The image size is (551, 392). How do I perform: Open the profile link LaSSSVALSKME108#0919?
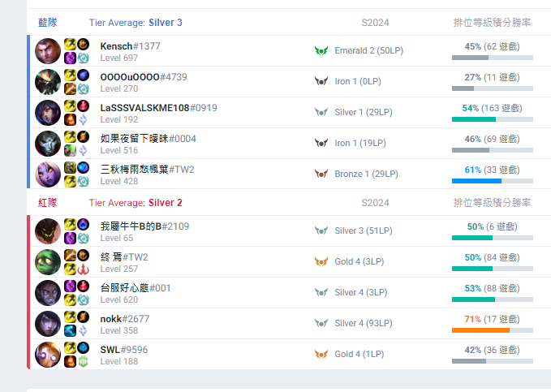click(x=158, y=108)
